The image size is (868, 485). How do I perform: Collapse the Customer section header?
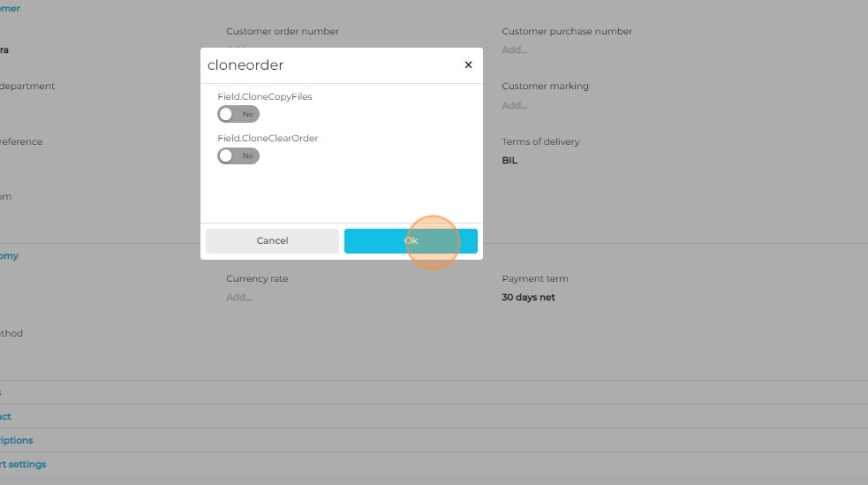tap(9, 9)
